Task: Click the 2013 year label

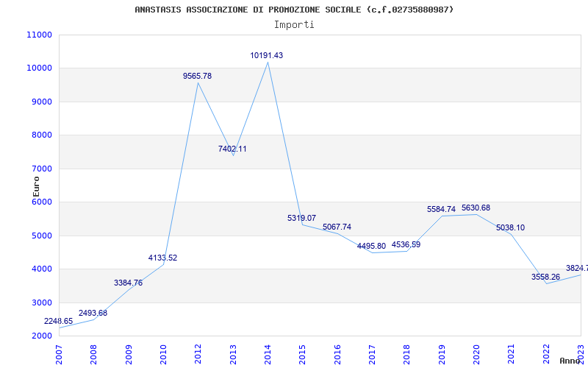Action: (x=233, y=355)
